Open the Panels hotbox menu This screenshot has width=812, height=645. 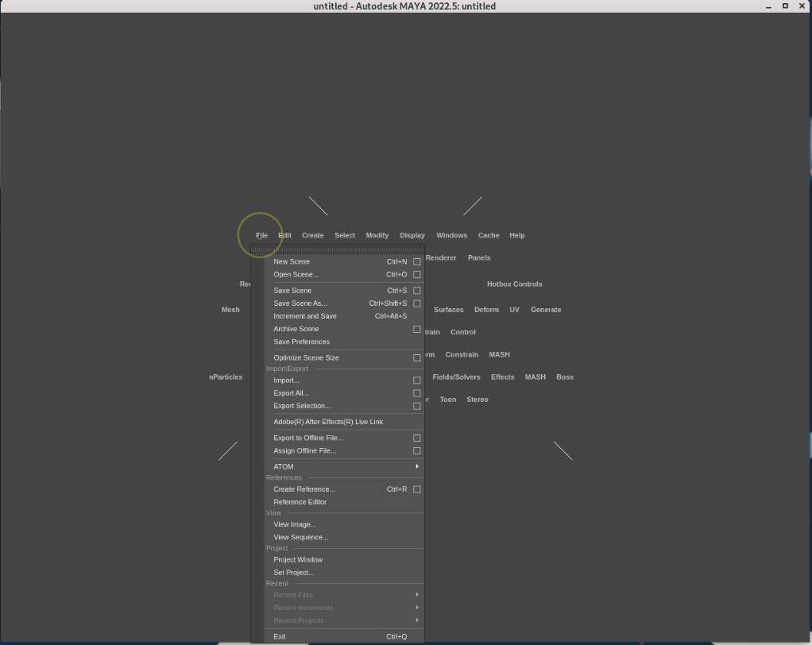479,258
